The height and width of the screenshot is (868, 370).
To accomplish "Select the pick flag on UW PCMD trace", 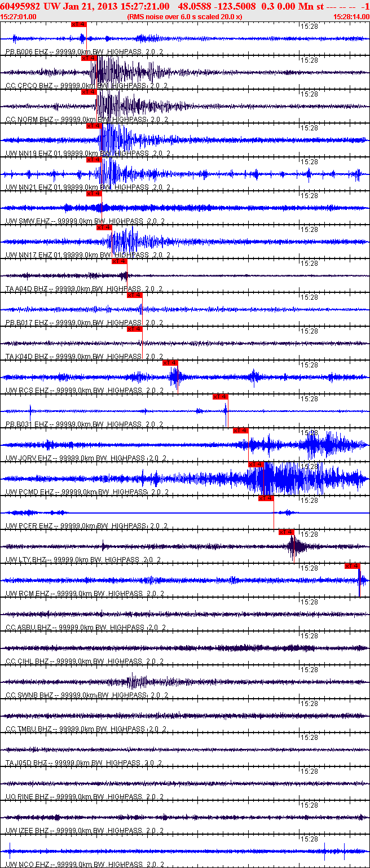I will (x=256, y=464).
